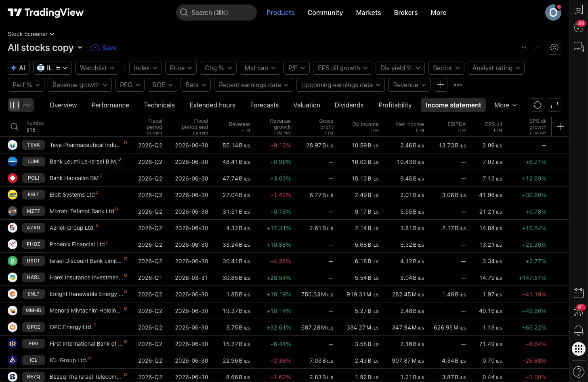The image size is (588, 382).
Task: Toggle the chart view layout button
Action: point(27,105)
